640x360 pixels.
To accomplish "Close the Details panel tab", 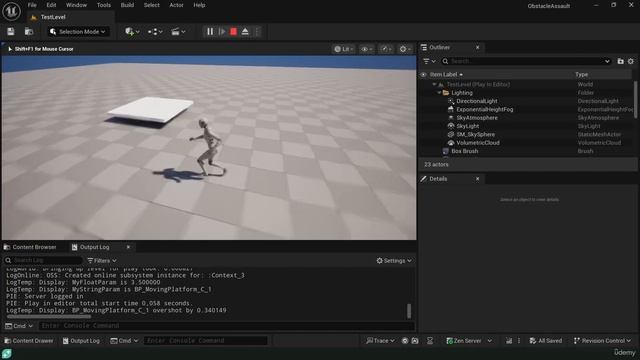I will tap(478, 179).
